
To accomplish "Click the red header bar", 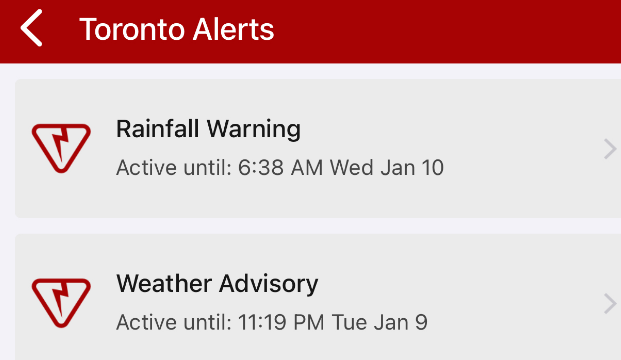I will tap(310, 31).
